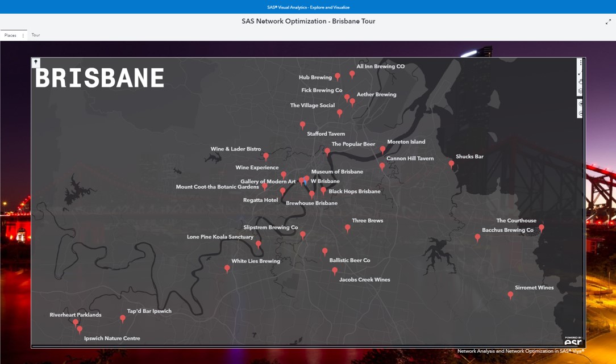Viewport: 616px width, 364px height.
Task: Open the Places tab options menu
Action: tap(23, 35)
